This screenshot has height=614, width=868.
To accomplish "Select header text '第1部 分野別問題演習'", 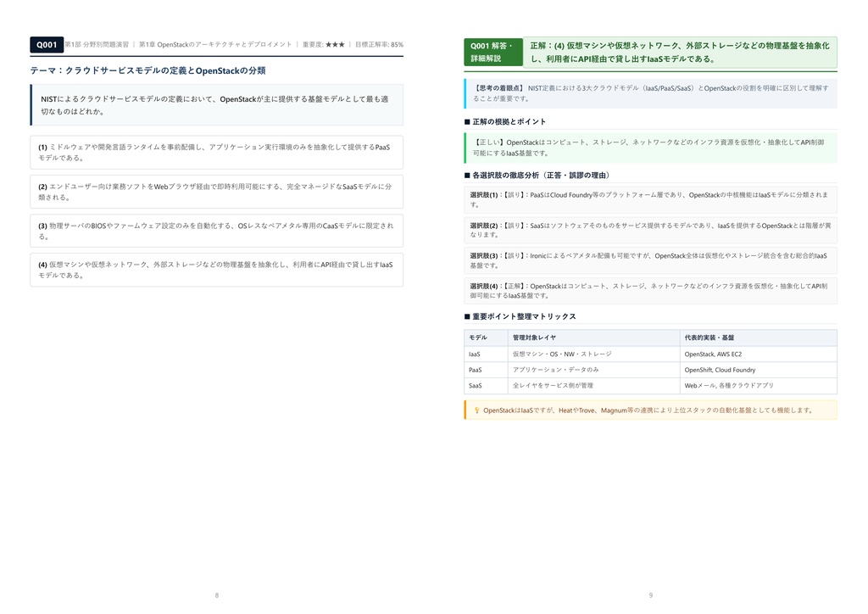I will coord(97,44).
